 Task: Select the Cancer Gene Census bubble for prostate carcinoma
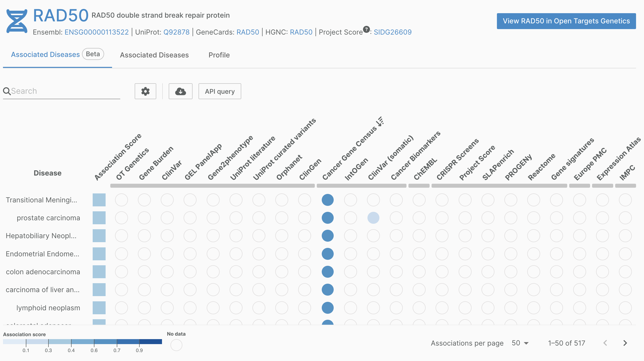328,218
